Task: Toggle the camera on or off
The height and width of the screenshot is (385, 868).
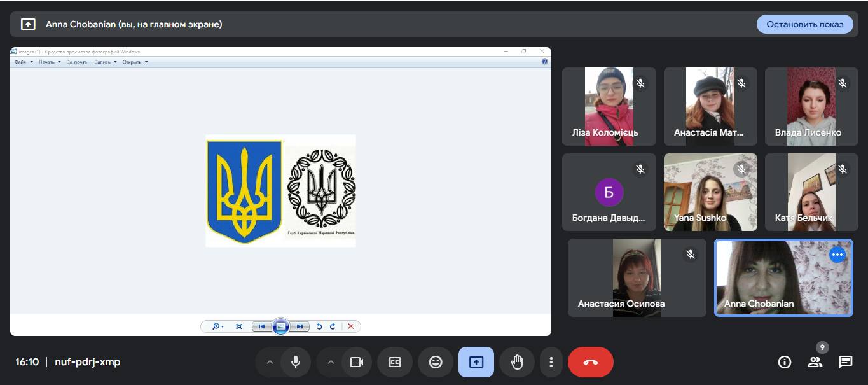Action: click(x=357, y=362)
